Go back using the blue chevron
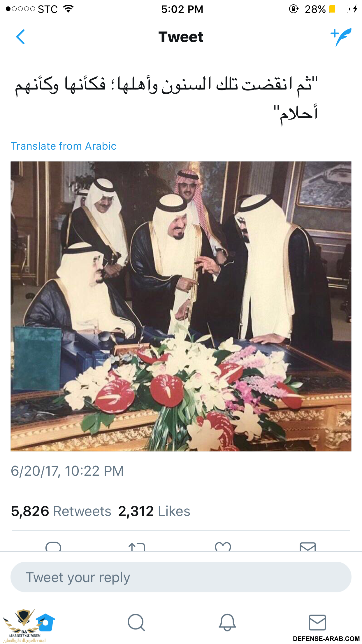This screenshot has height=644, width=362. [x=20, y=37]
